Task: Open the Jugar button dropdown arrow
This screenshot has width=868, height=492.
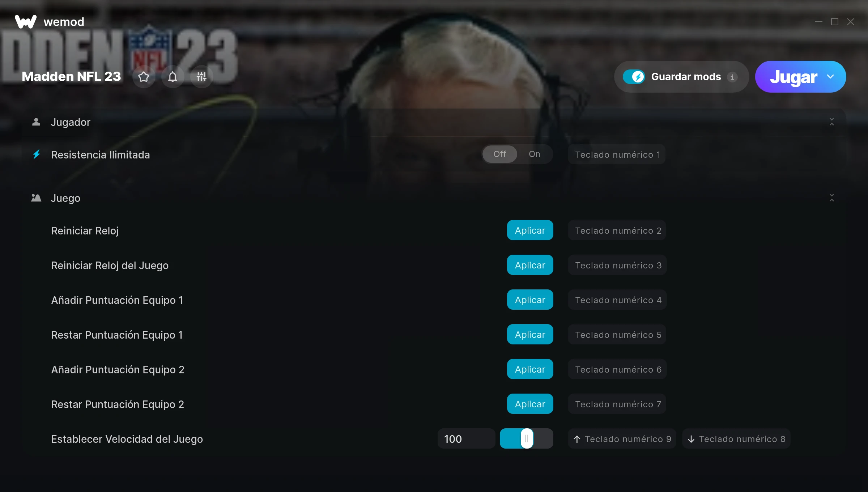Action: point(830,77)
